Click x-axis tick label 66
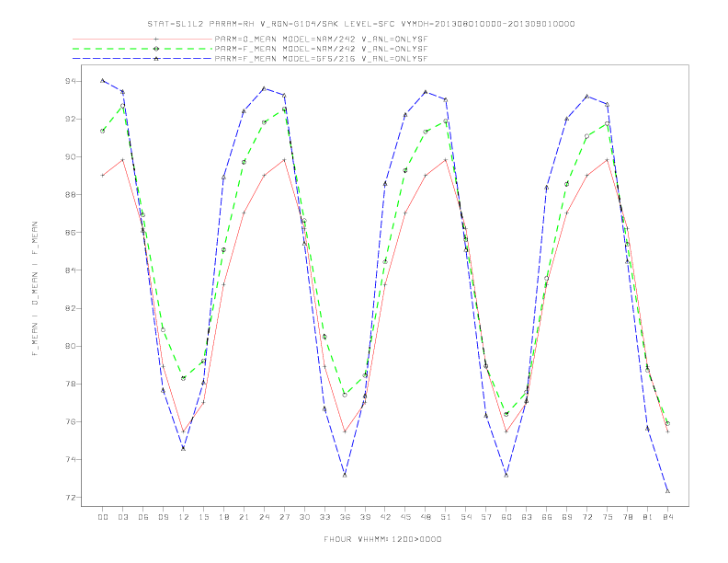 click(x=547, y=517)
